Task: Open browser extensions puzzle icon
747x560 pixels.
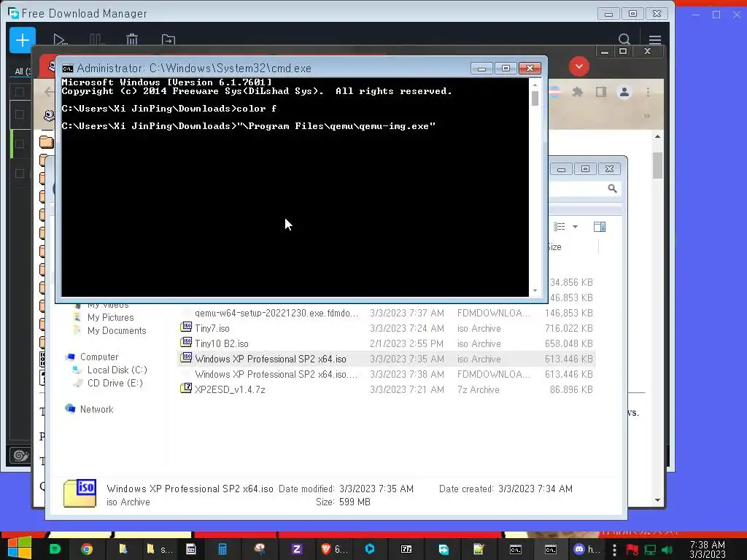Action: coord(578,92)
